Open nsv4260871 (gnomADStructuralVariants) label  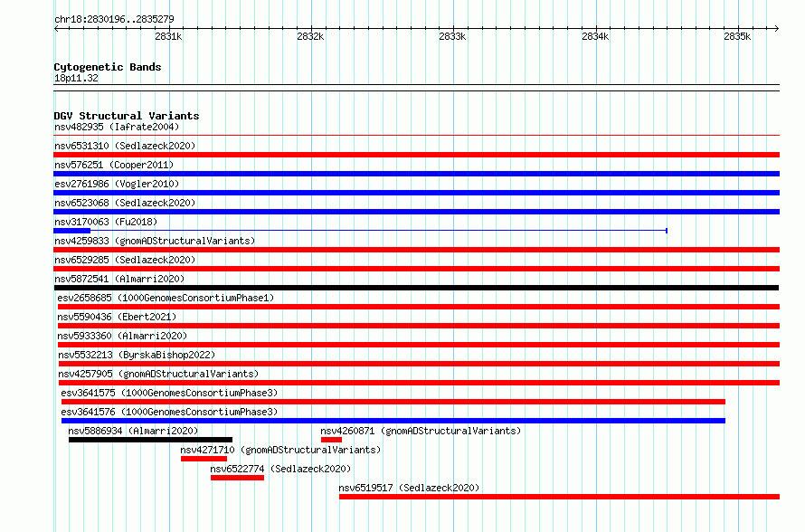(421, 431)
